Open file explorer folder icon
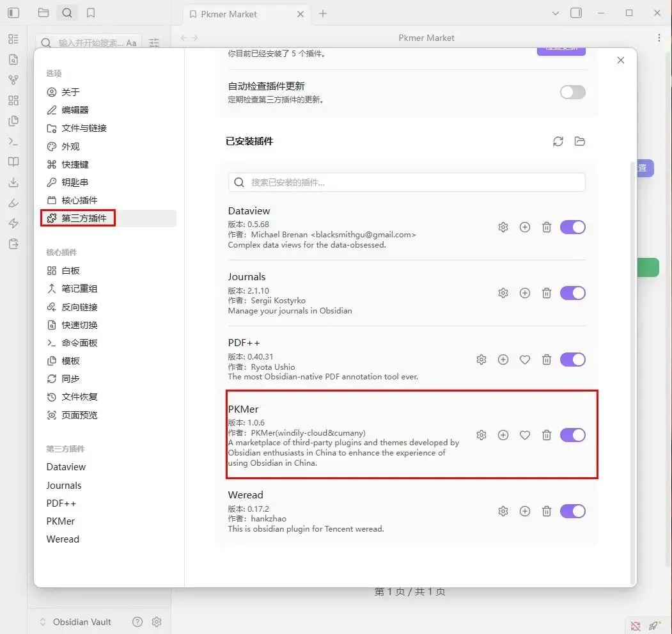Viewport: 672px width, 634px height. [43, 13]
